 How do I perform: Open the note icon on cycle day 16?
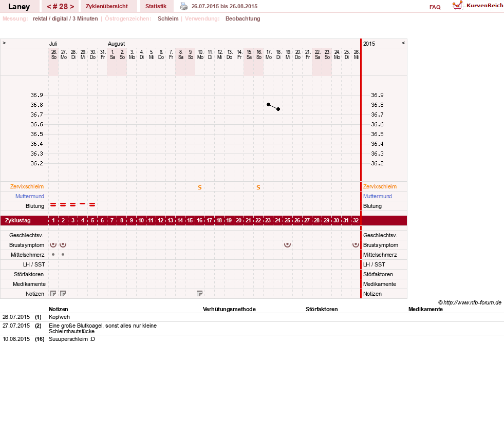point(200,294)
